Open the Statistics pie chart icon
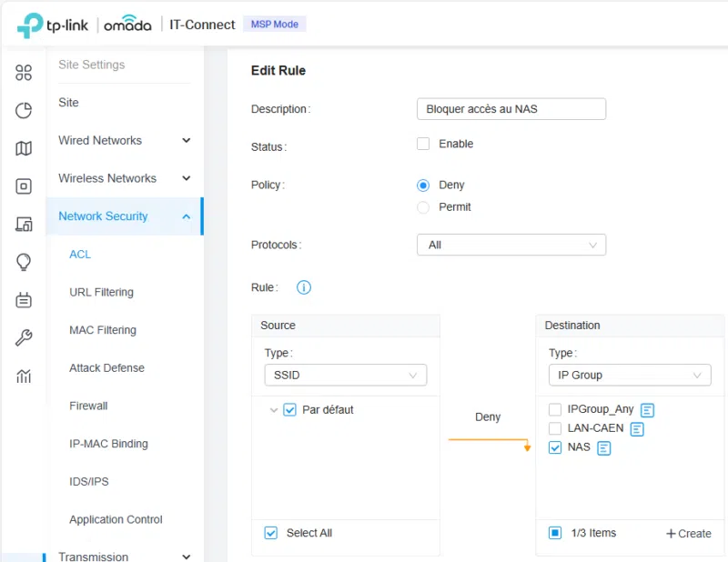 pyautogui.click(x=24, y=111)
